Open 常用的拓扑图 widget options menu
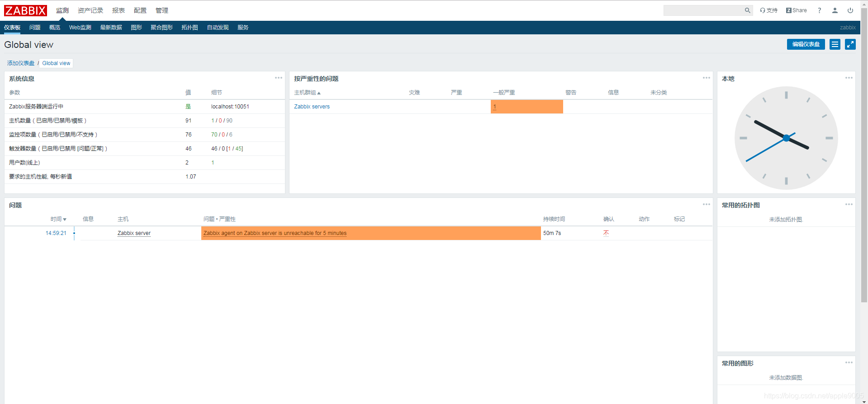Image resolution: width=868 pixels, height=404 pixels. 849,204
